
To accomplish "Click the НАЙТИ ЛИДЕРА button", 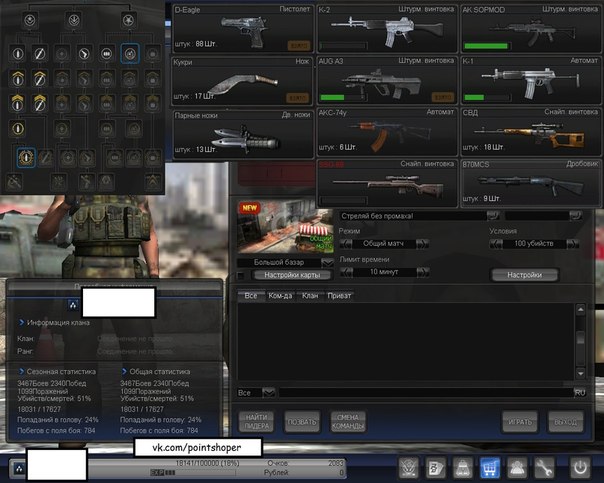I will click(x=257, y=422).
